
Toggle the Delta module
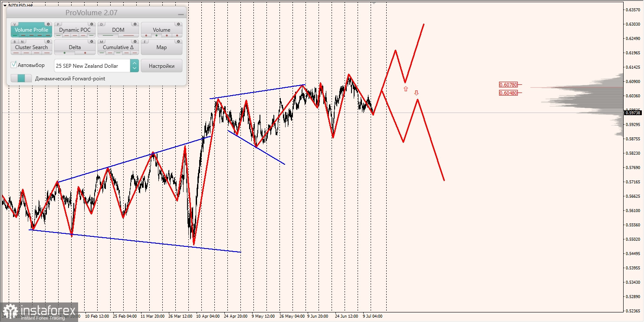tap(75, 47)
